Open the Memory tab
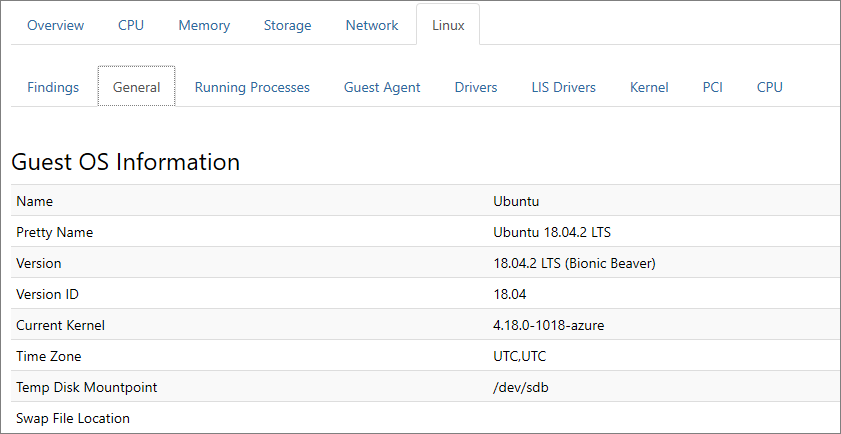Image resolution: width=841 pixels, height=434 pixels. [x=204, y=25]
